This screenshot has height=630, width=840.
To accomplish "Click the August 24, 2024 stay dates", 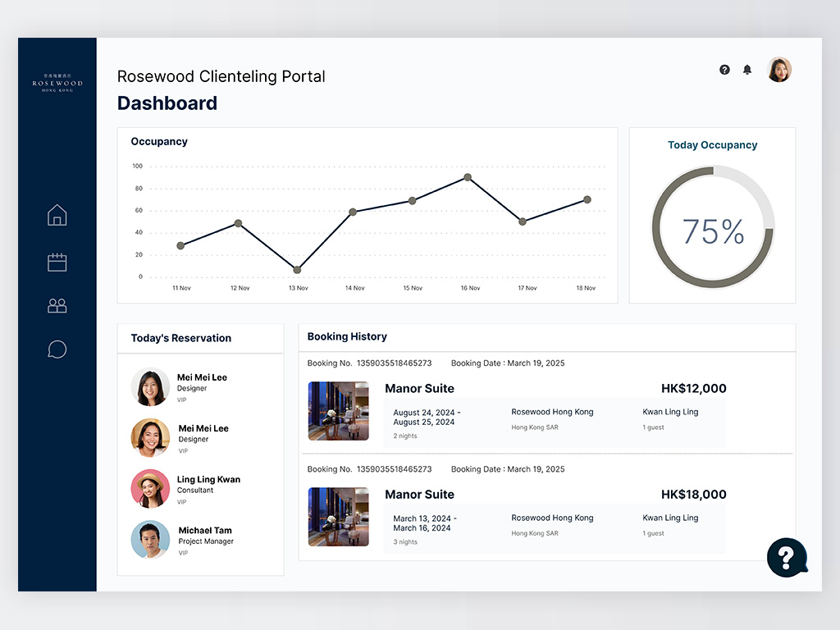I will coord(427,418).
